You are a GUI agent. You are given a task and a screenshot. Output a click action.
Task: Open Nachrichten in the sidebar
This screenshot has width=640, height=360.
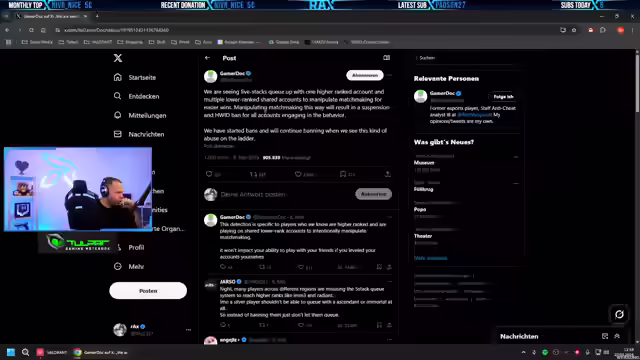click(139, 134)
